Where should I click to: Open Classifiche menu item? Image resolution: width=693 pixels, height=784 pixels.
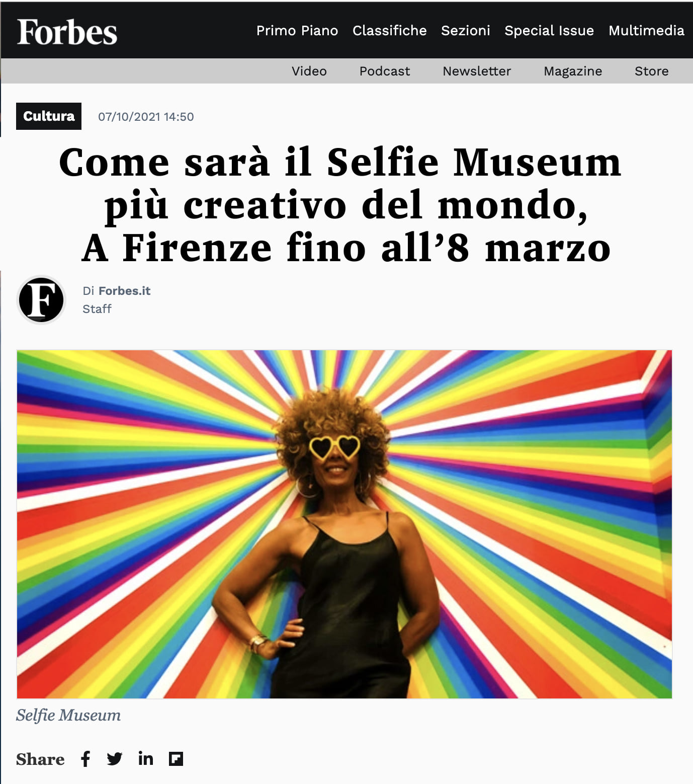coord(390,31)
